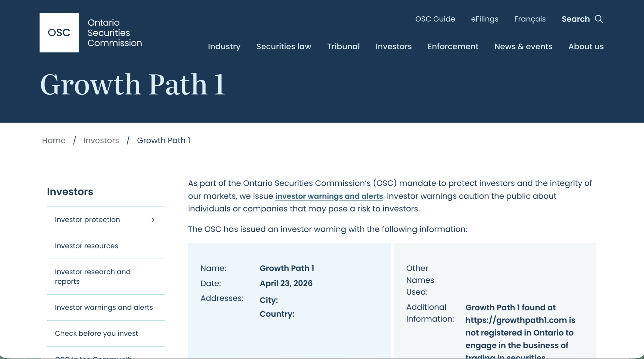Click the Additional Information: label
The height and width of the screenshot is (359, 644).
430,313
